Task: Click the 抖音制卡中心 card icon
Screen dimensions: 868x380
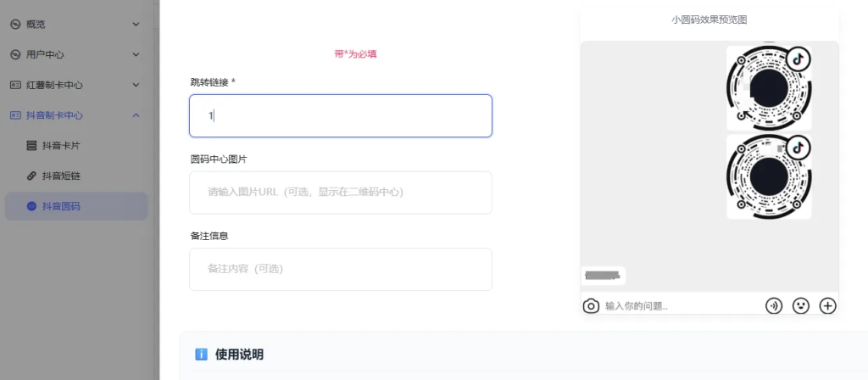Action: tap(15, 115)
